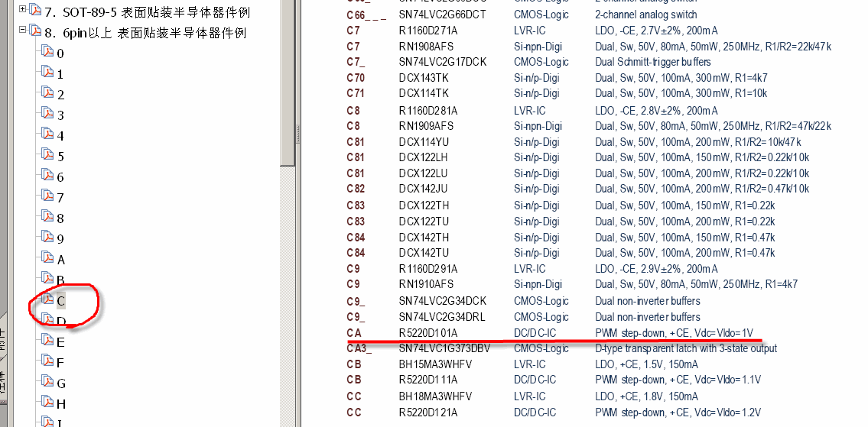
Task: Click the PDF bookmark icon beside entry A
Action: pyautogui.click(x=47, y=258)
